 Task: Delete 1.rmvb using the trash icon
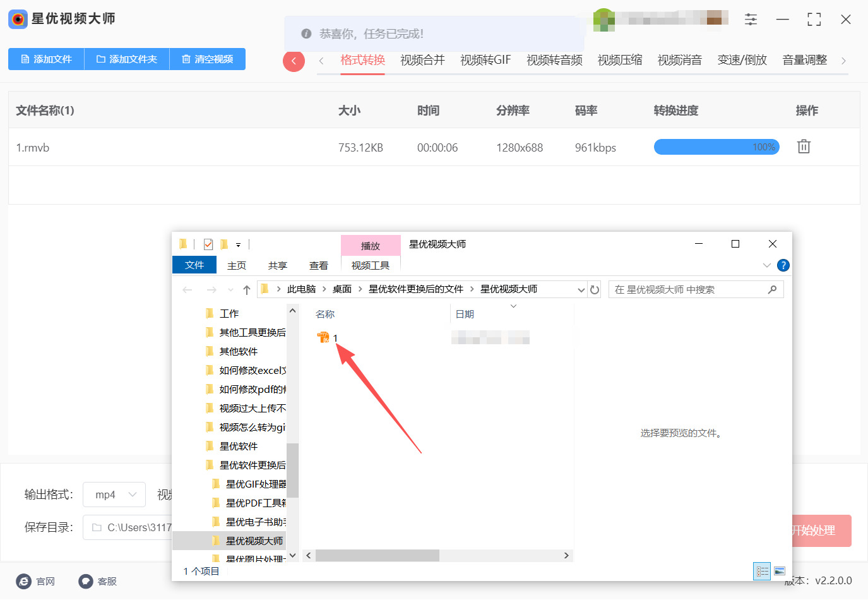[x=804, y=147]
